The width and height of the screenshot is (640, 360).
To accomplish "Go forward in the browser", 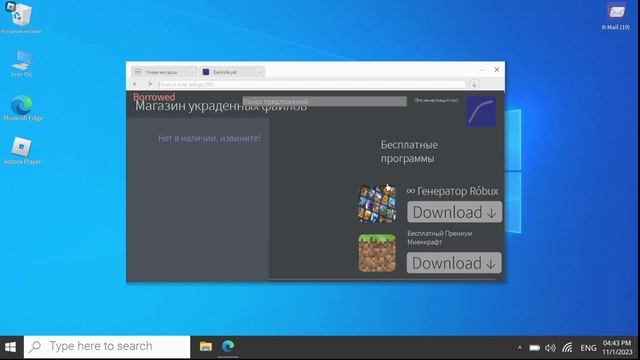I will [x=150, y=84].
